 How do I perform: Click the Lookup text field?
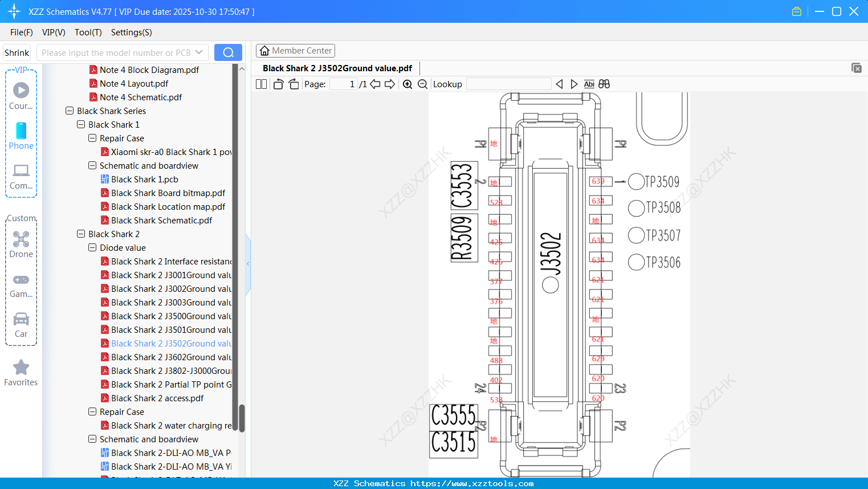point(509,84)
